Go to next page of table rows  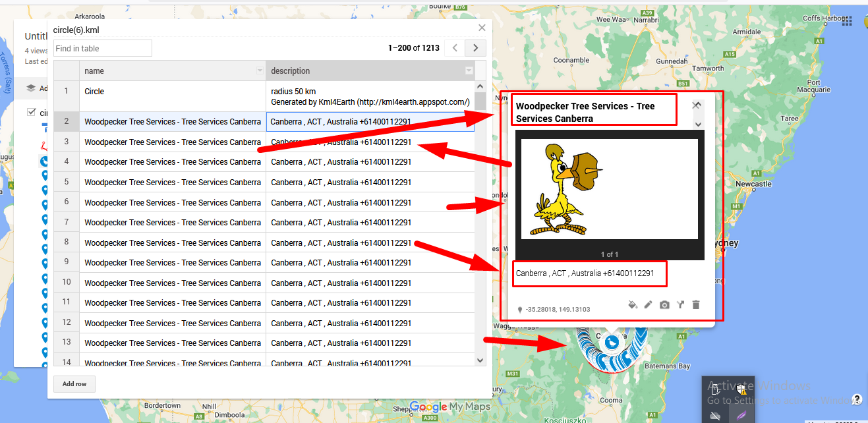pos(475,48)
